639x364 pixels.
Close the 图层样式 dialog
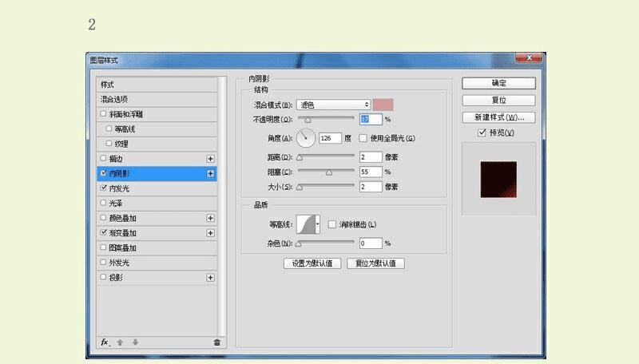click(x=529, y=57)
